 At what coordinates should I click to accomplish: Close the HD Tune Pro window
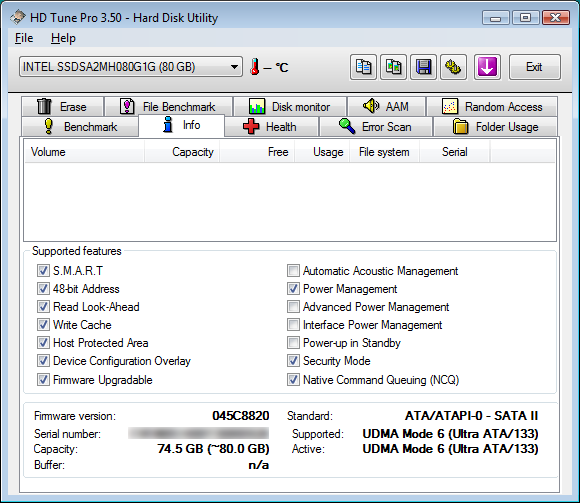point(556,17)
